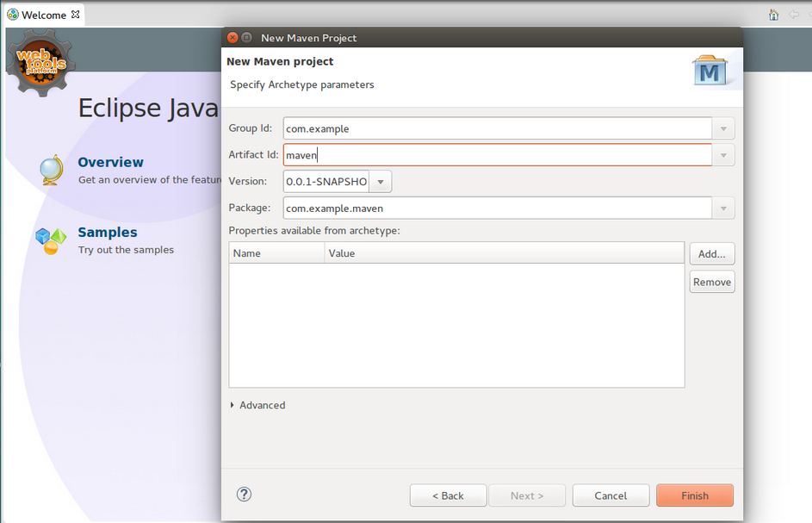Click into the Version field
This screenshot has height=523, width=812.
coord(326,182)
